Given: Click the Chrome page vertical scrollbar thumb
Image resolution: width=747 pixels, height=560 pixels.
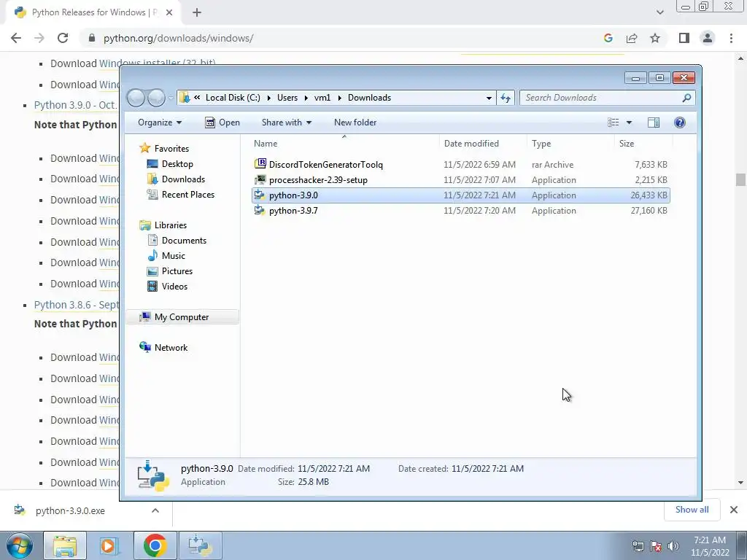Looking at the screenshot, I should point(740,179).
